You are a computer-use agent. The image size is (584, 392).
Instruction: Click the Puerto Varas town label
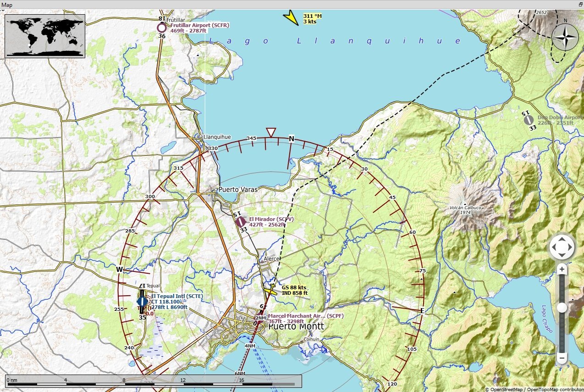pyautogui.click(x=238, y=189)
